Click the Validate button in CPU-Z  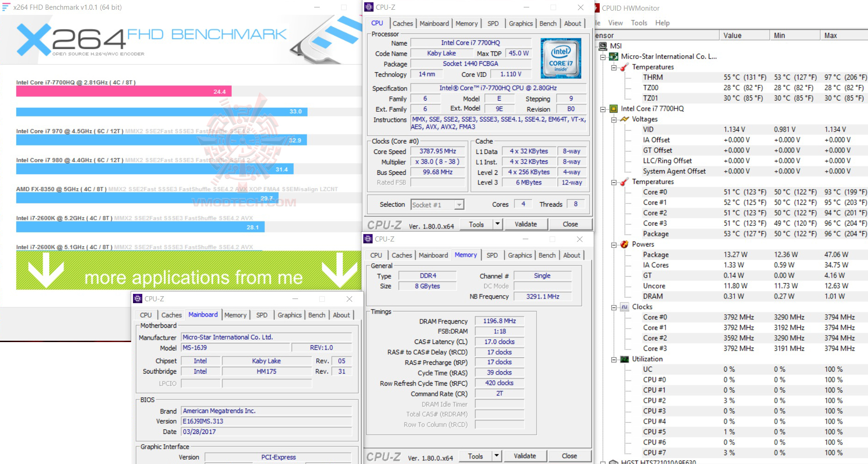pos(526,223)
